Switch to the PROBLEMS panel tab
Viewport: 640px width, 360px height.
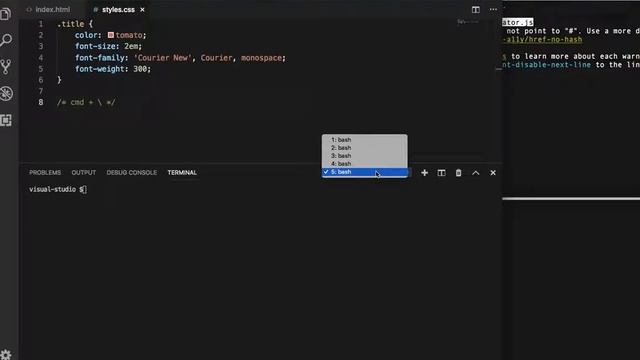45,173
